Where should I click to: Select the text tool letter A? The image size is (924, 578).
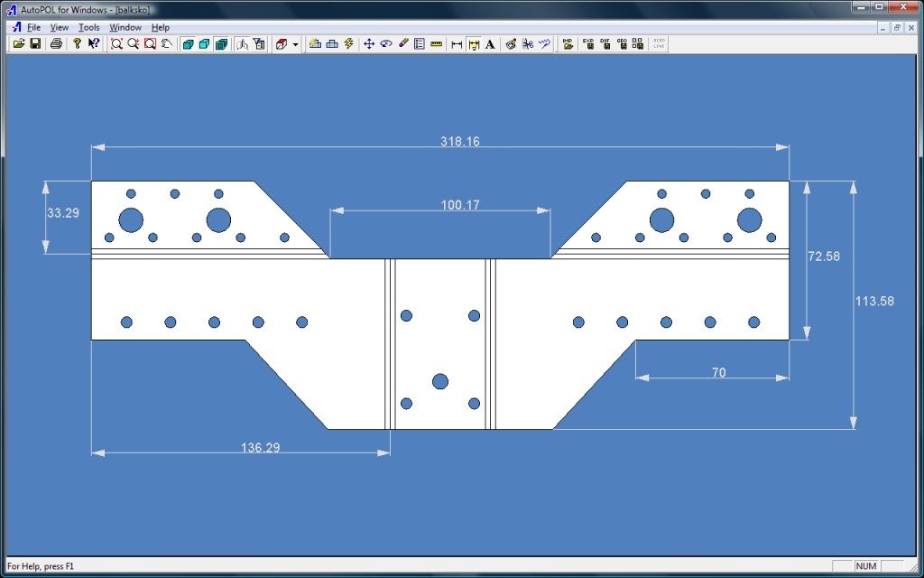pyautogui.click(x=490, y=43)
